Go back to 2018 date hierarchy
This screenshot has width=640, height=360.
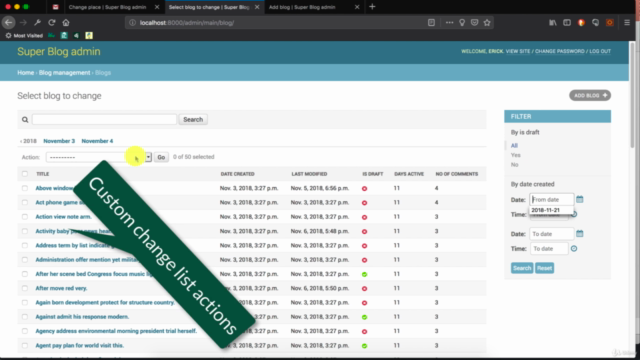[28, 141]
